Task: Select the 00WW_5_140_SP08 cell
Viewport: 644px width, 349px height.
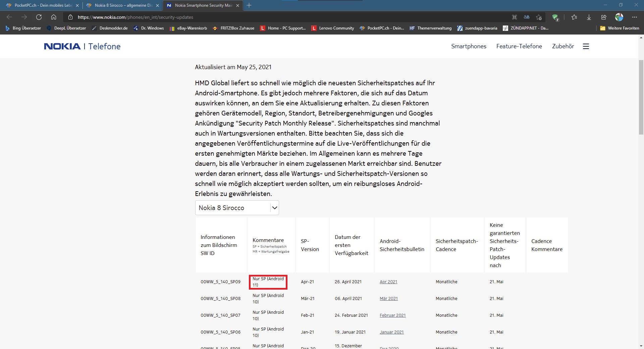Action: pyautogui.click(x=220, y=299)
